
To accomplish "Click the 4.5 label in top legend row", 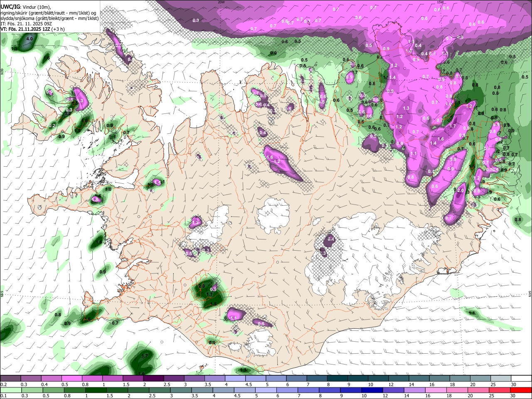I will tap(249, 384).
